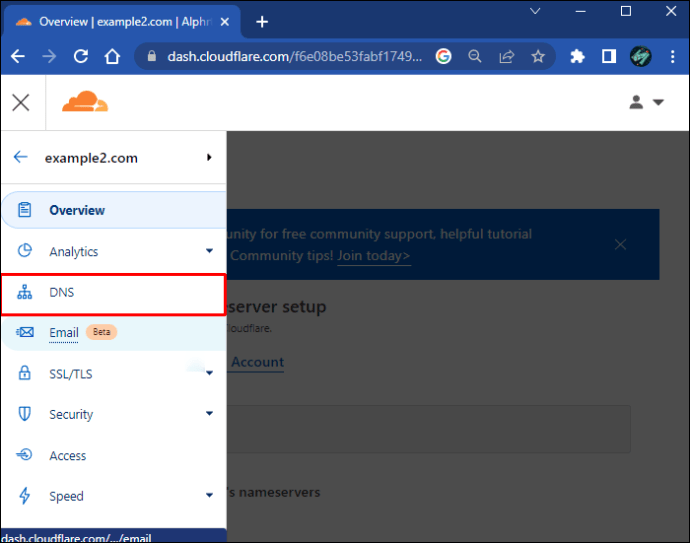Open Chrome three-dot menu
690x543 pixels.
(672, 56)
